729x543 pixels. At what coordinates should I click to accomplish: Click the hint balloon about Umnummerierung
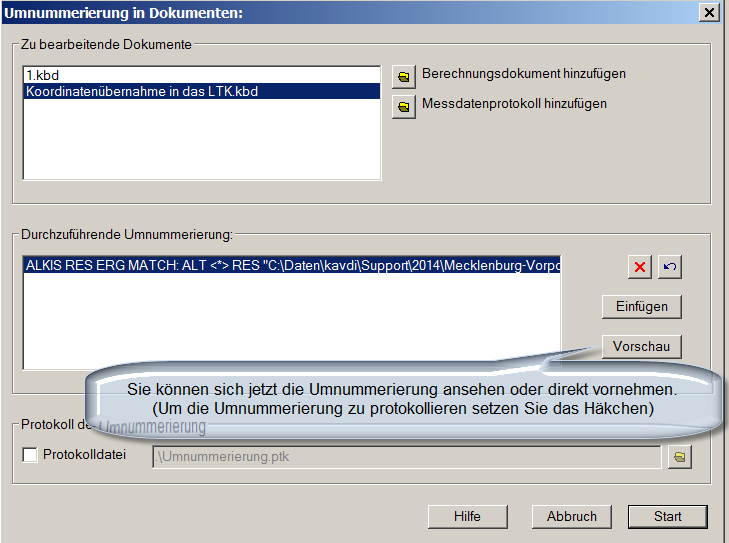pyautogui.click(x=400, y=398)
